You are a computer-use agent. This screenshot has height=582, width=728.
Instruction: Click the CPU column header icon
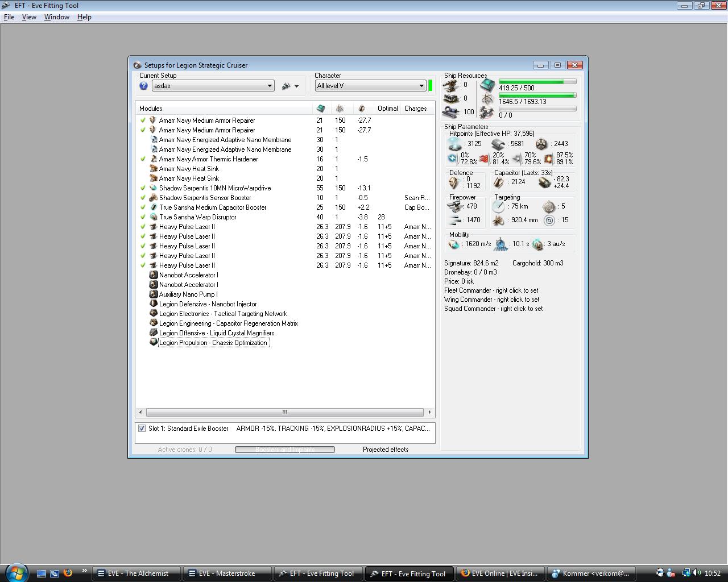[321, 109]
